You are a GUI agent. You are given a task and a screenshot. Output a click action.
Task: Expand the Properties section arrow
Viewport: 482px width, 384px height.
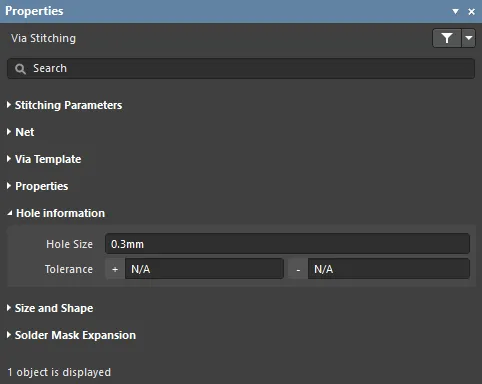click(9, 186)
